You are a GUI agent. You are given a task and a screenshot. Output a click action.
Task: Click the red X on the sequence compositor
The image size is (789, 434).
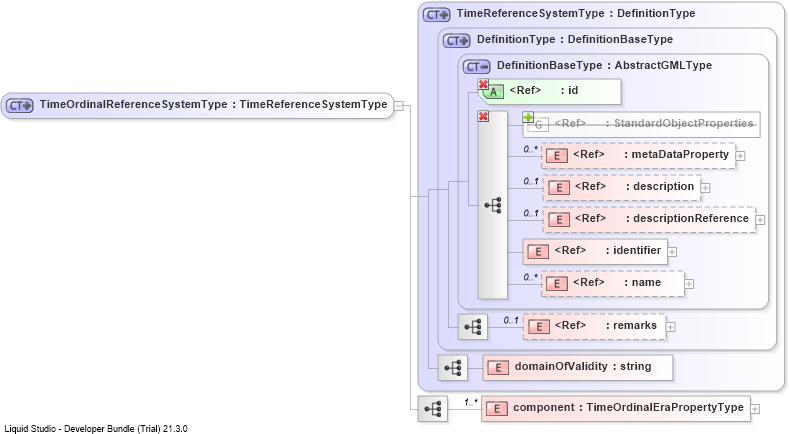click(x=483, y=116)
